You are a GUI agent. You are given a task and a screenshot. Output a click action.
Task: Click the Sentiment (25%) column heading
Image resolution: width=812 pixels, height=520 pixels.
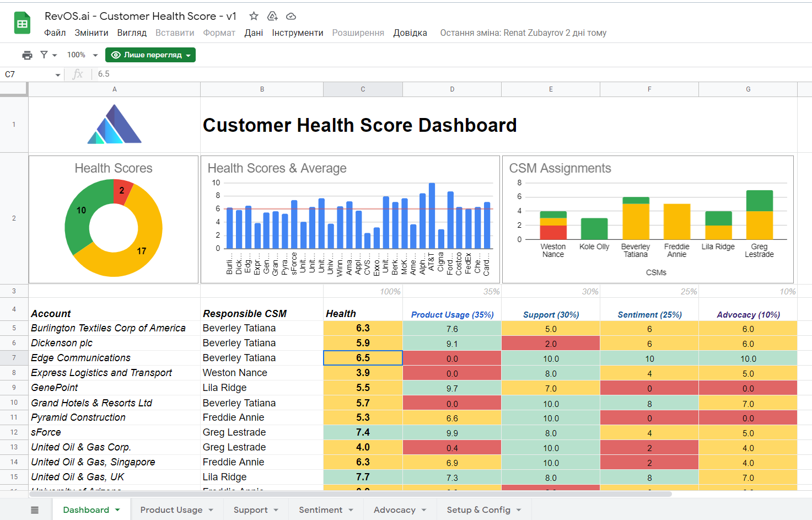point(649,314)
